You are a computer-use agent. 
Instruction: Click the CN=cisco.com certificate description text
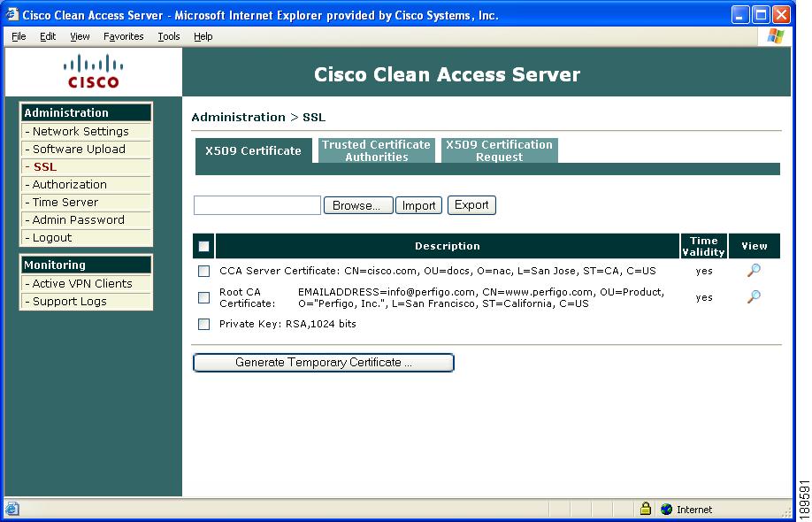point(438,271)
